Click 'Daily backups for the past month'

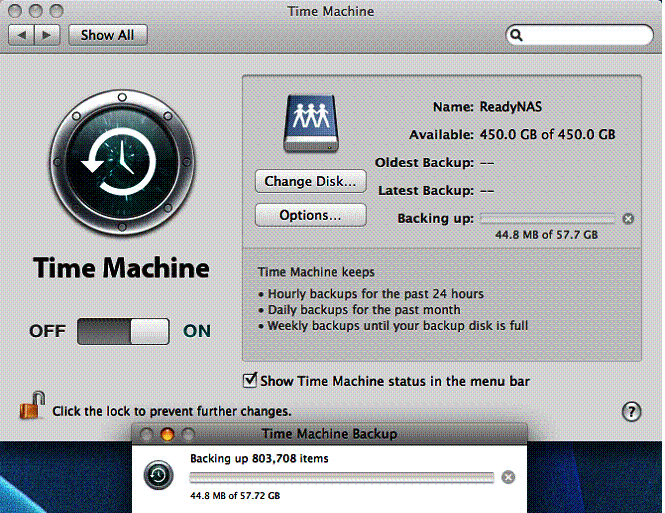[x=364, y=309]
